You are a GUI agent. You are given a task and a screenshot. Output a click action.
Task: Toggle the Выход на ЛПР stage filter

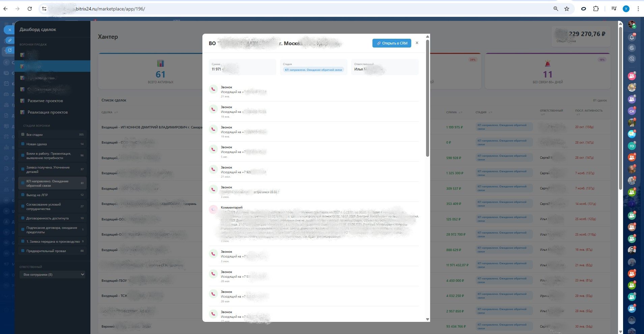tap(52, 195)
